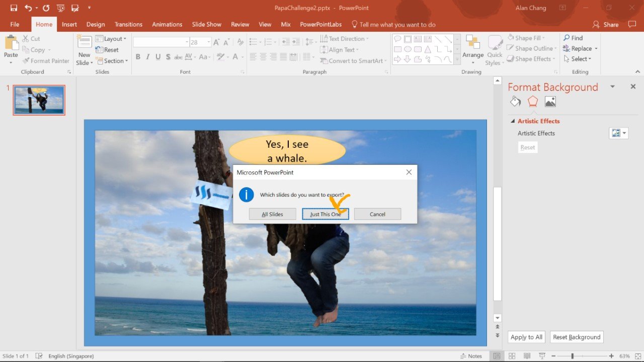Toggle Align Left paragraph alignment
The image size is (644, 362).
coord(253,57)
